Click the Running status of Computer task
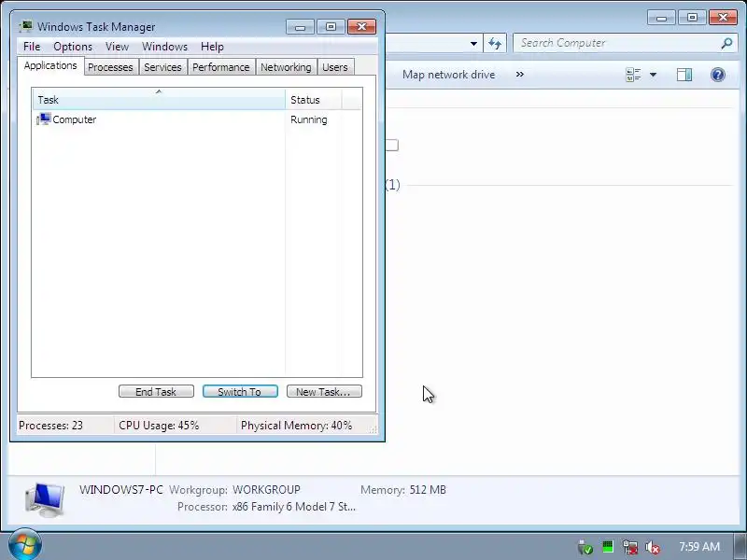747x560 pixels. pyautogui.click(x=309, y=119)
